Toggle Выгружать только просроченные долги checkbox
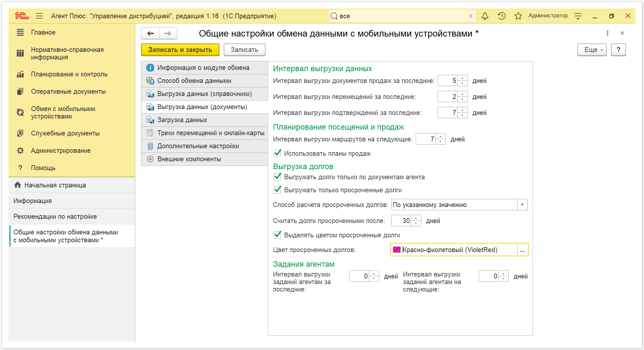The image size is (644, 350). click(x=278, y=190)
